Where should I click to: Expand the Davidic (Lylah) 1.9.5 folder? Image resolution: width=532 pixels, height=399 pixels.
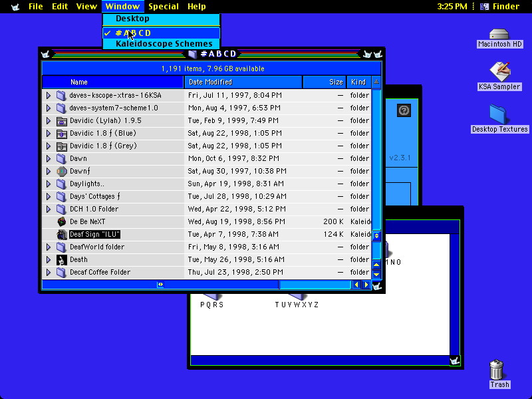coord(48,120)
